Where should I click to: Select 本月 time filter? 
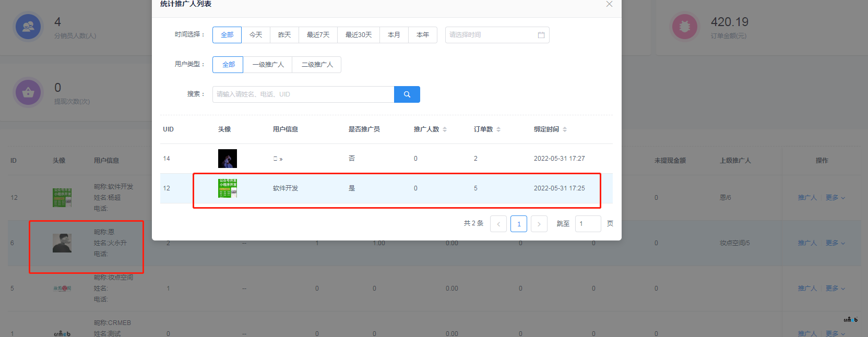coord(394,35)
